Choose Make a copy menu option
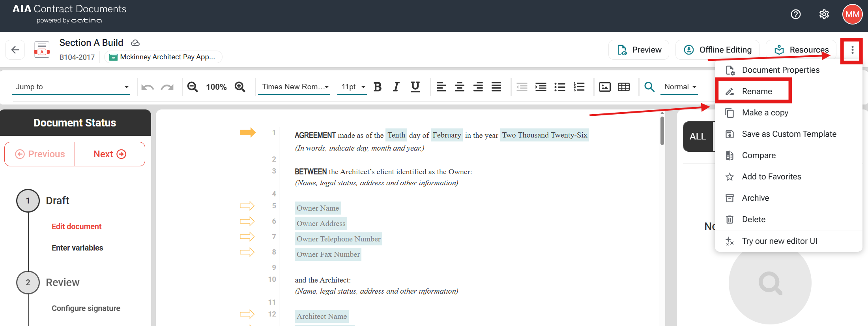This screenshot has height=326, width=868. point(765,113)
